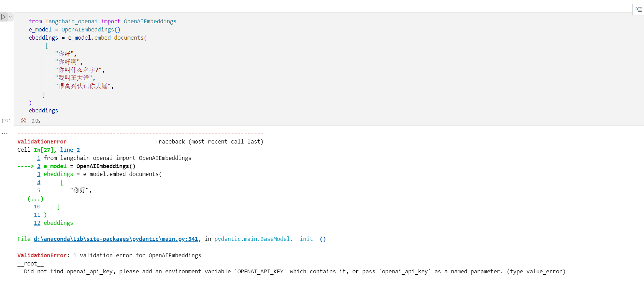This screenshot has width=644, height=288.
Task: Open the pydantic main.py:341 file link
Action: point(116,239)
